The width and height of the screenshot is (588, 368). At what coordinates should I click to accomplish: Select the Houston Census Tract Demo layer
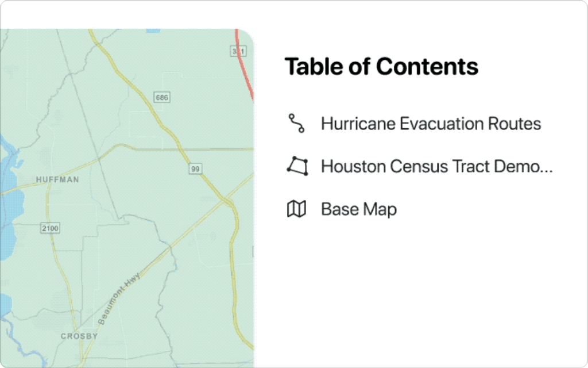pos(420,166)
